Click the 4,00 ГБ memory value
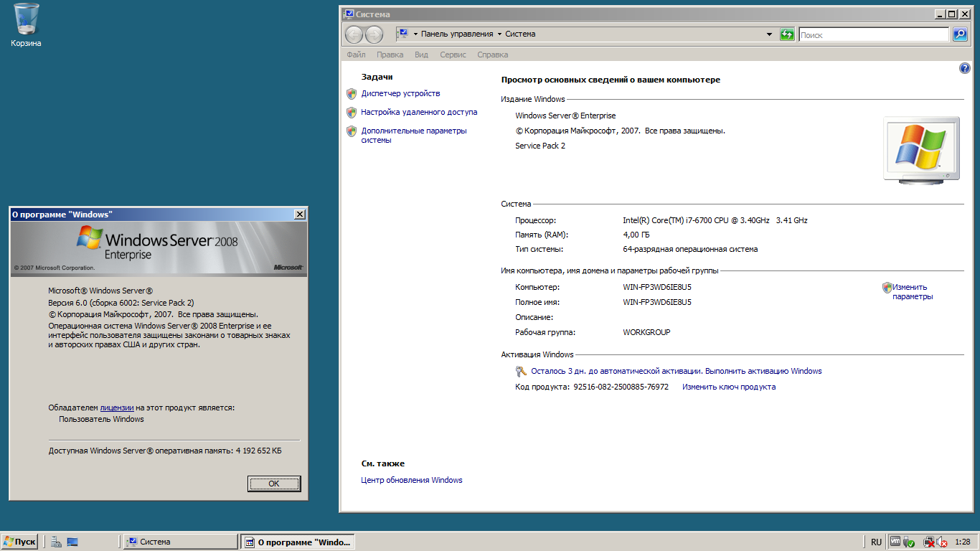This screenshot has width=980, height=551. pos(636,235)
